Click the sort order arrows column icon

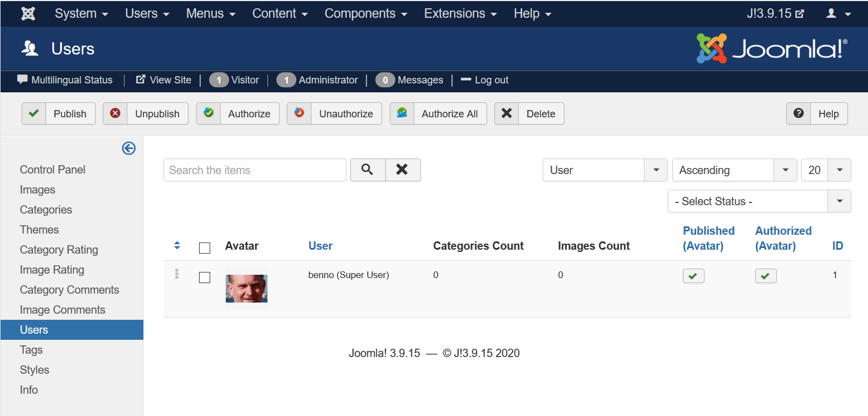click(177, 245)
